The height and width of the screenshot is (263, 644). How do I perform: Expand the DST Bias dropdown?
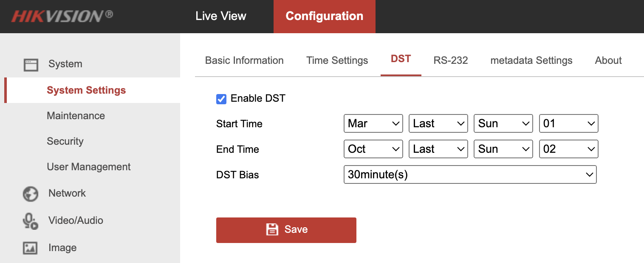click(470, 175)
